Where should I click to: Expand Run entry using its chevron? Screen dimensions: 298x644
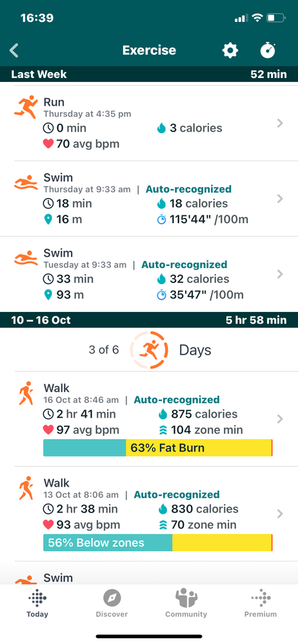(280, 122)
